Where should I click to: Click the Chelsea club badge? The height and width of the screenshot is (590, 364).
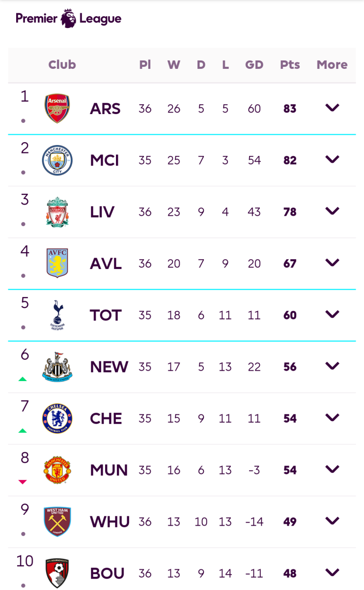pyautogui.click(x=57, y=418)
